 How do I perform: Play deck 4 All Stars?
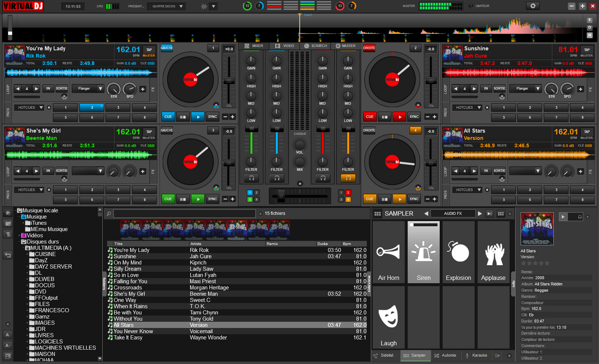[x=399, y=199]
